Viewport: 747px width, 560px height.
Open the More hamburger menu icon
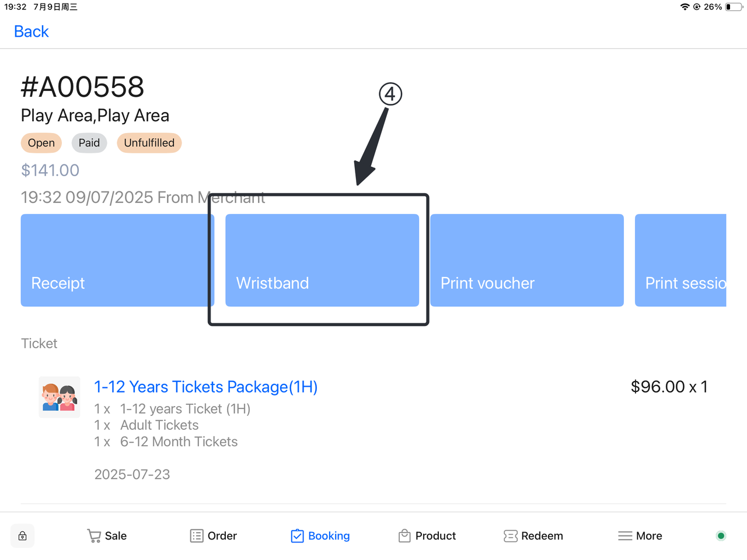[x=625, y=536]
